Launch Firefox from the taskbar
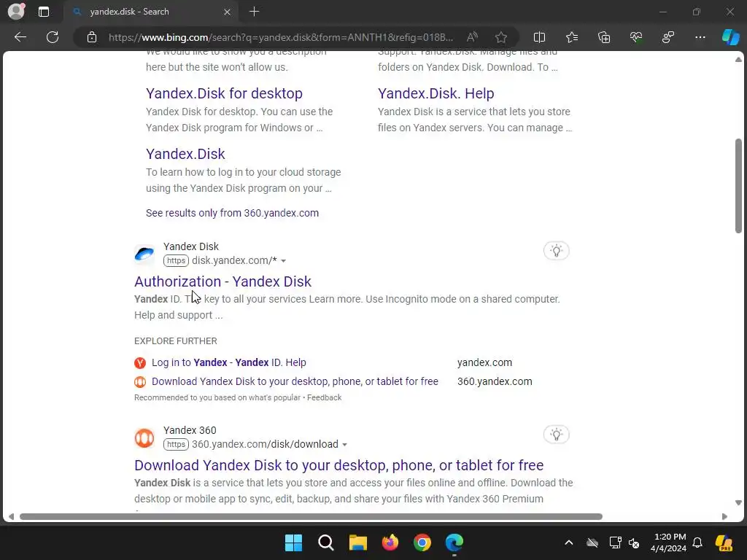The width and height of the screenshot is (747, 560). (x=390, y=542)
